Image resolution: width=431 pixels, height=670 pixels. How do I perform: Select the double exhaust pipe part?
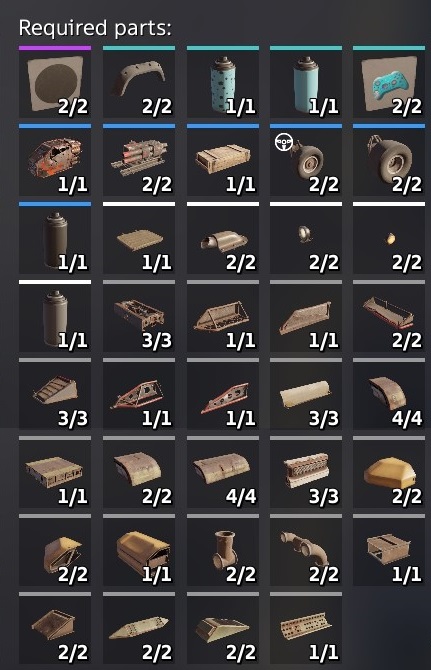point(306,550)
